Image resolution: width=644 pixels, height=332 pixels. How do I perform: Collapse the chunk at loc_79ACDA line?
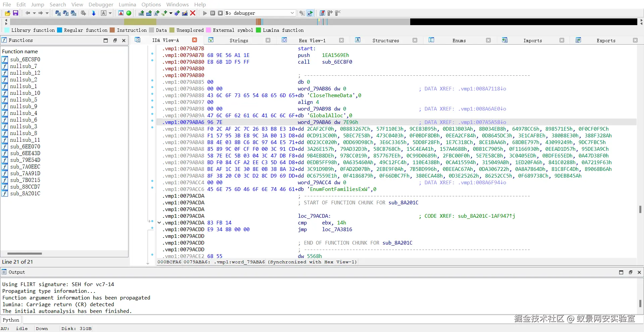pos(159,222)
